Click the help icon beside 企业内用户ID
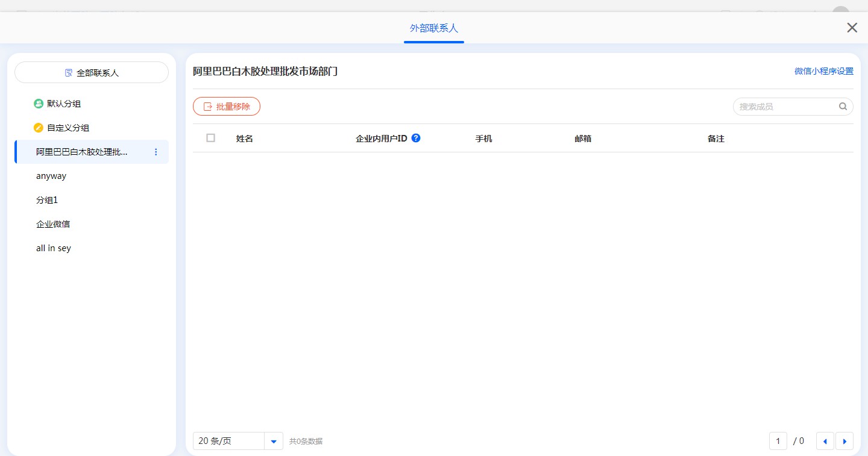This screenshot has height=456, width=868. (415, 138)
